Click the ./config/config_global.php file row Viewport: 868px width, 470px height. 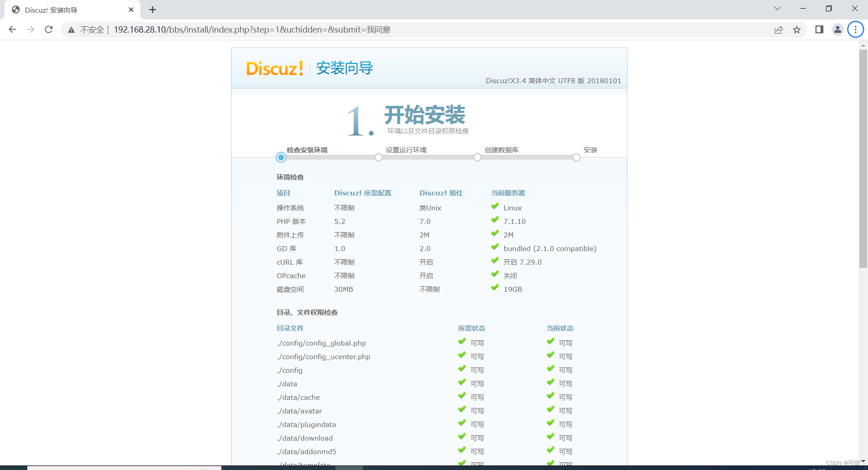pyautogui.click(x=321, y=343)
